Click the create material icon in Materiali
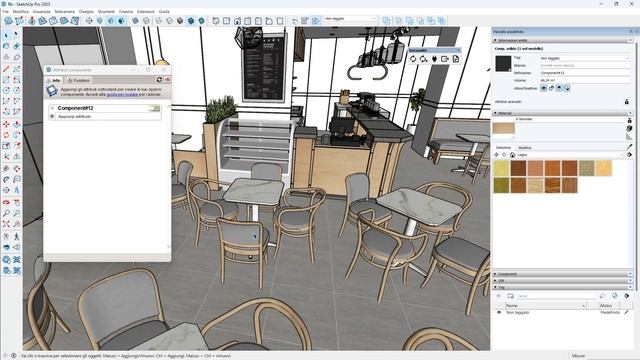640x360 pixels. point(629,128)
